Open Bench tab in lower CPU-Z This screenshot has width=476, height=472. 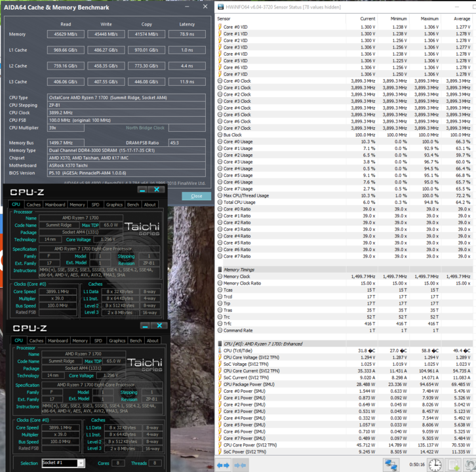[x=136, y=341]
